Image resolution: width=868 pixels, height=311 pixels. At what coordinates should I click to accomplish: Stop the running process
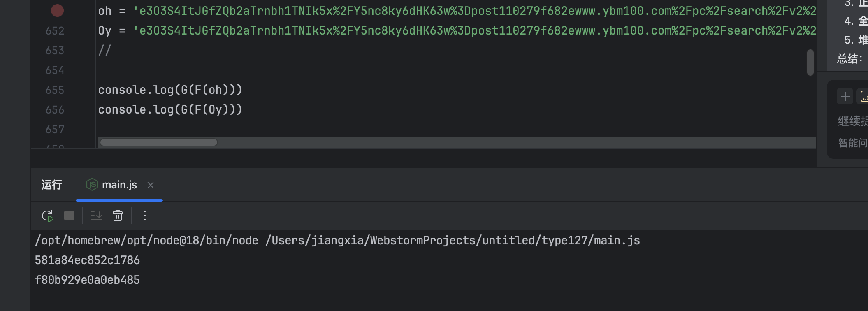pyautogui.click(x=69, y=216)
